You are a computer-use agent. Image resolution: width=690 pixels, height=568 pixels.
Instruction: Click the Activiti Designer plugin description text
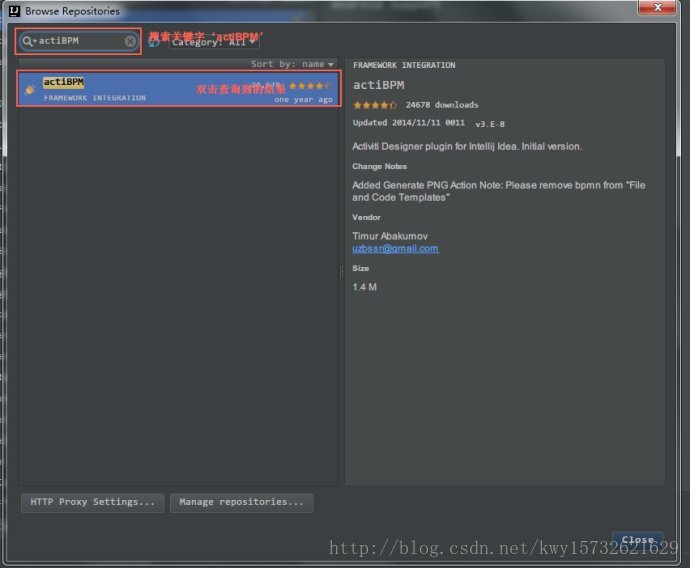point(467,147)
